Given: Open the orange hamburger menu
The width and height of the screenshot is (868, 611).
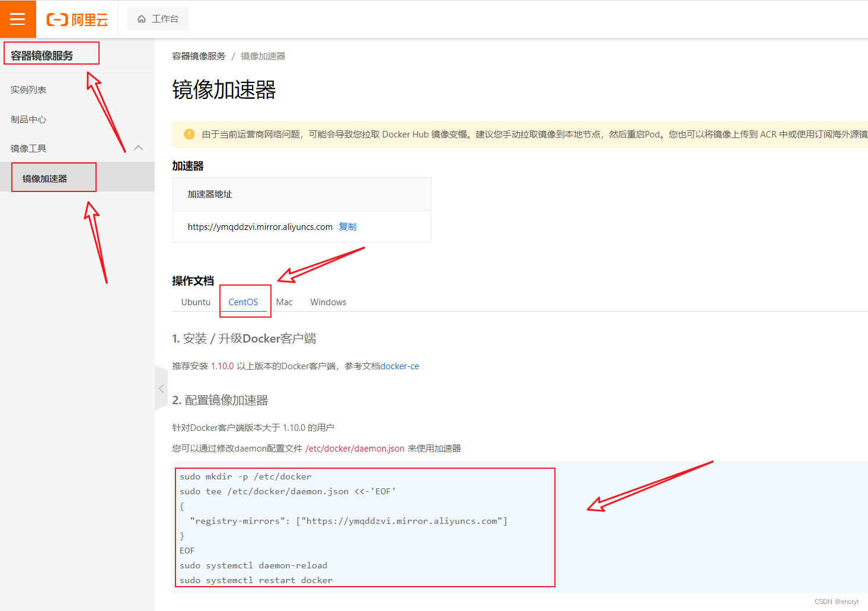Looking at the screenshot, I should (x=18, y=19).
